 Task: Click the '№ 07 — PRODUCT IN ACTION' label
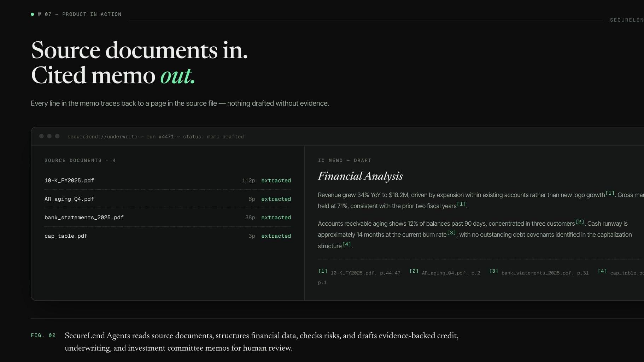pyautogui.click(x=80, y=14)
